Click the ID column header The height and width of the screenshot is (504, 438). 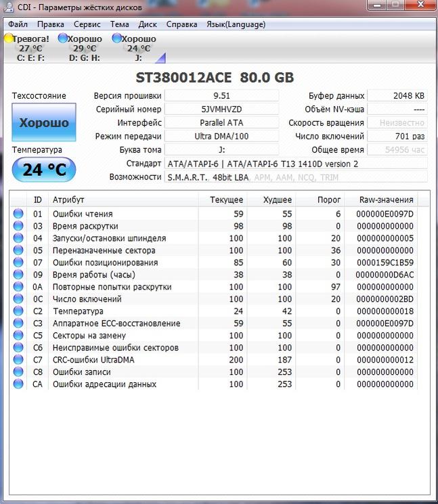tap(37, 200)
